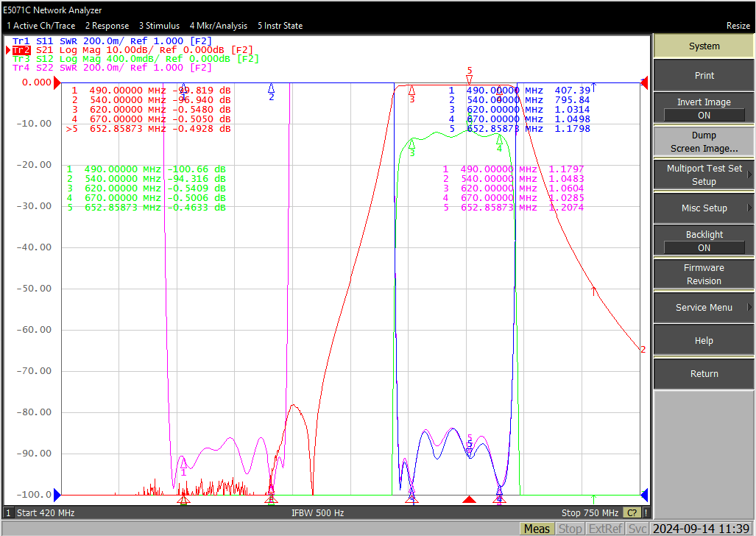Click the channel 1 indicator in the status bar
Image resolution: width=756 pixels, height=536 pixels.
8,513
